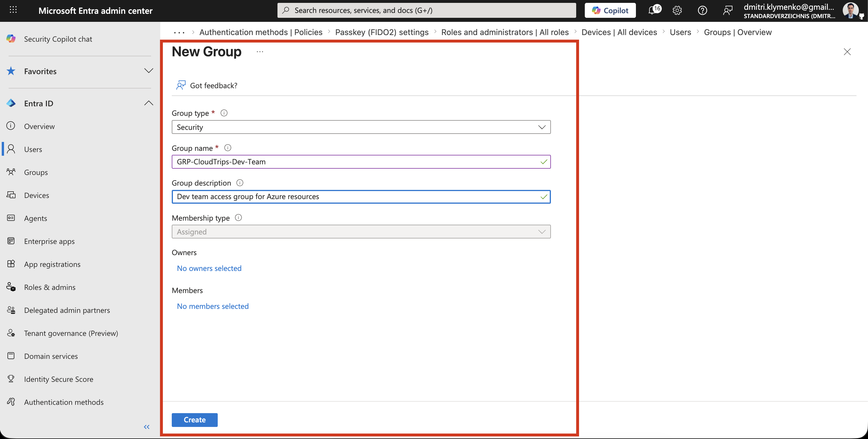This screenshot has height=439, width=868.
Task: Open Domain services menu item
Action: (x=51, y=356)
